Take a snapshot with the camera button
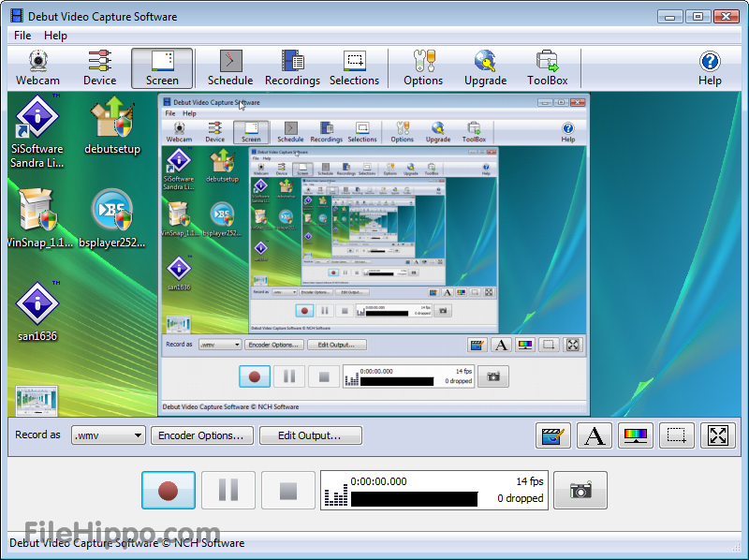Viewport: 749px width, 560px height. [580, 491]
